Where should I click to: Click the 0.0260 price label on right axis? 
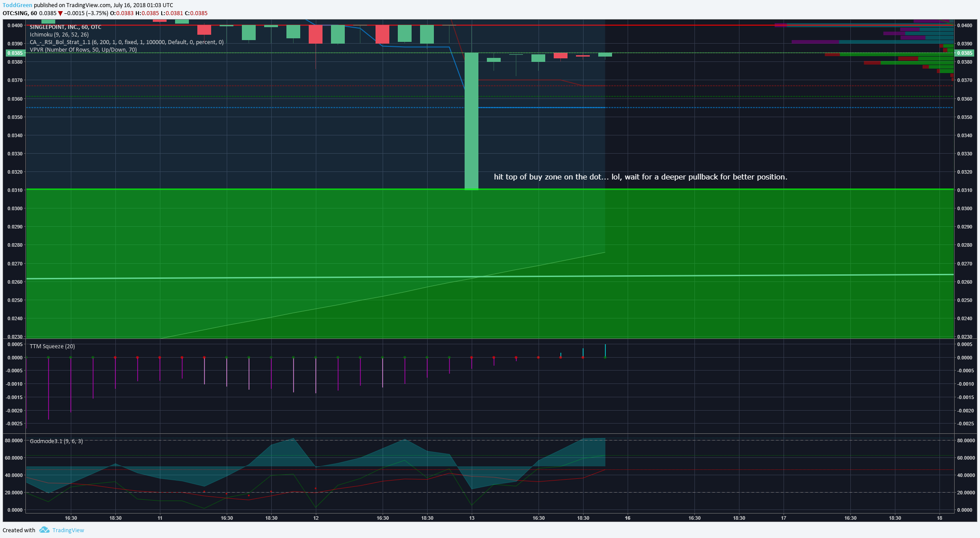tap(964, 282)
